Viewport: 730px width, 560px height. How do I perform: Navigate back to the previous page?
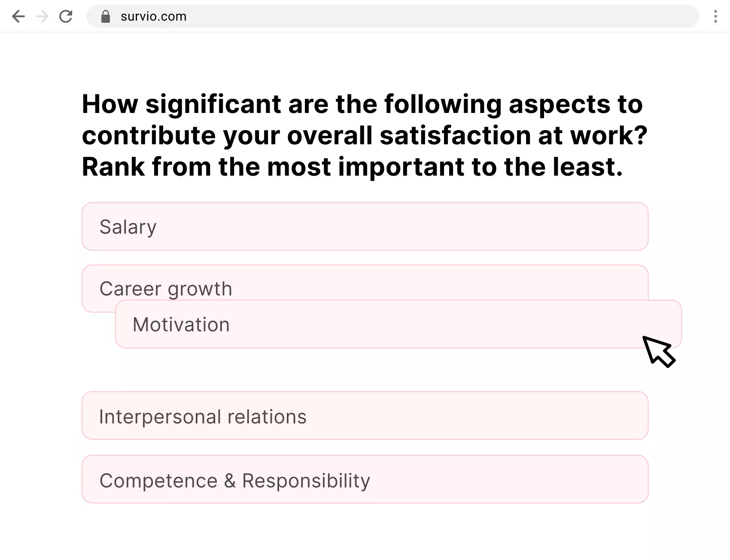tap(18, 17)
